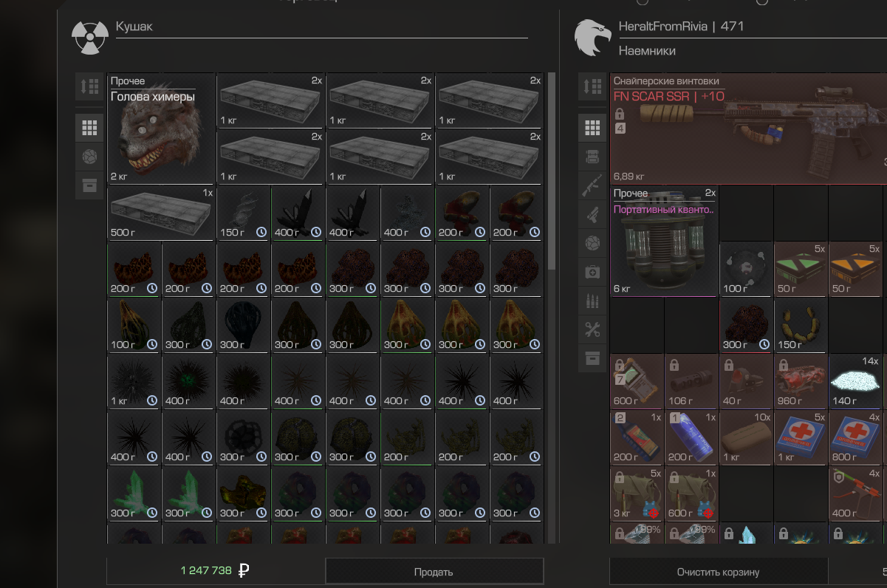Select the 106 г locked attachment
This screenshot has width=887, height=588.
coord(691,381)
